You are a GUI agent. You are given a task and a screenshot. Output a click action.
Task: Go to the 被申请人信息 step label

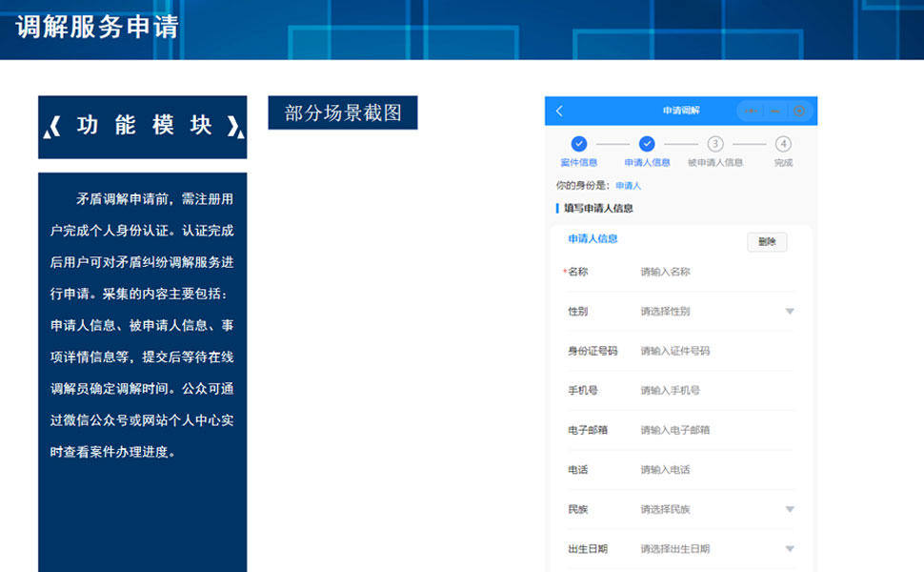pos(714,162)
